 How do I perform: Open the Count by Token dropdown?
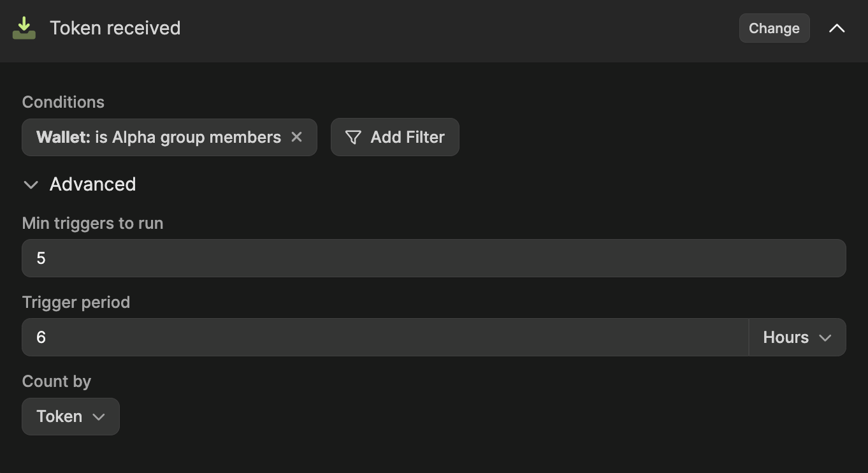point(70,417)
